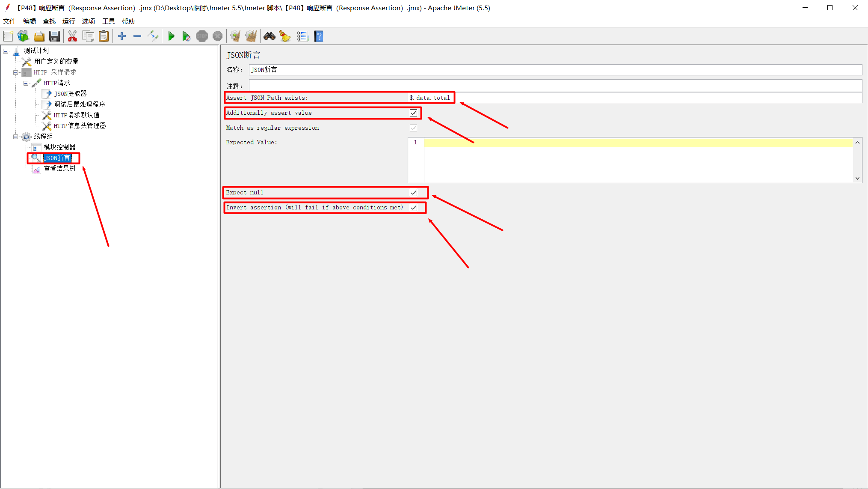Select 模块控制器 in tree
Image resolution: width=868 pixels, height=489 pixels.
pyautogui.click(x=59, y=147)
